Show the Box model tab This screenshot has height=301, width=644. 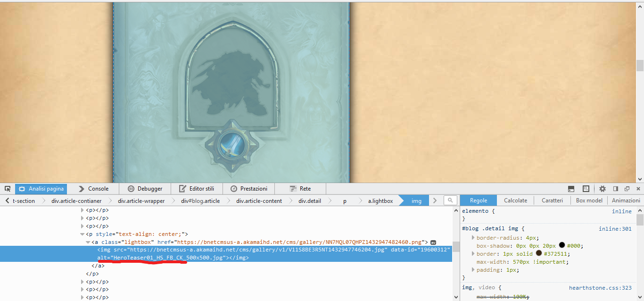click(x=589, y=201)
